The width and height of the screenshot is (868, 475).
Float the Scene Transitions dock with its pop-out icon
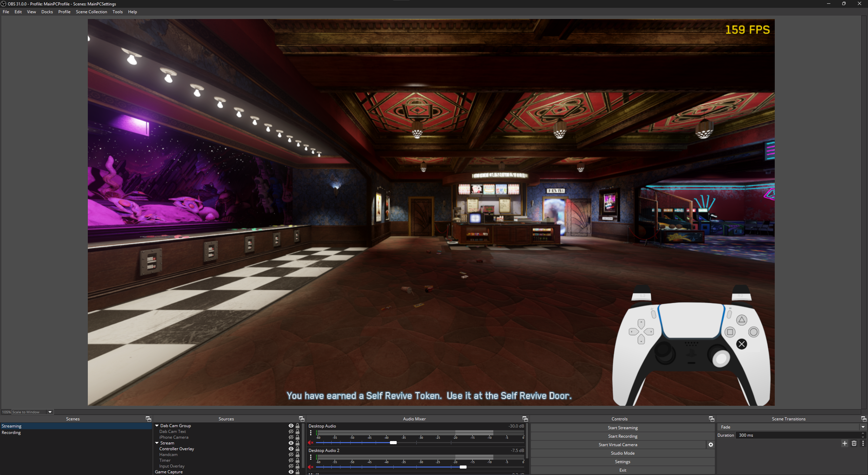[x=864, y=419]
